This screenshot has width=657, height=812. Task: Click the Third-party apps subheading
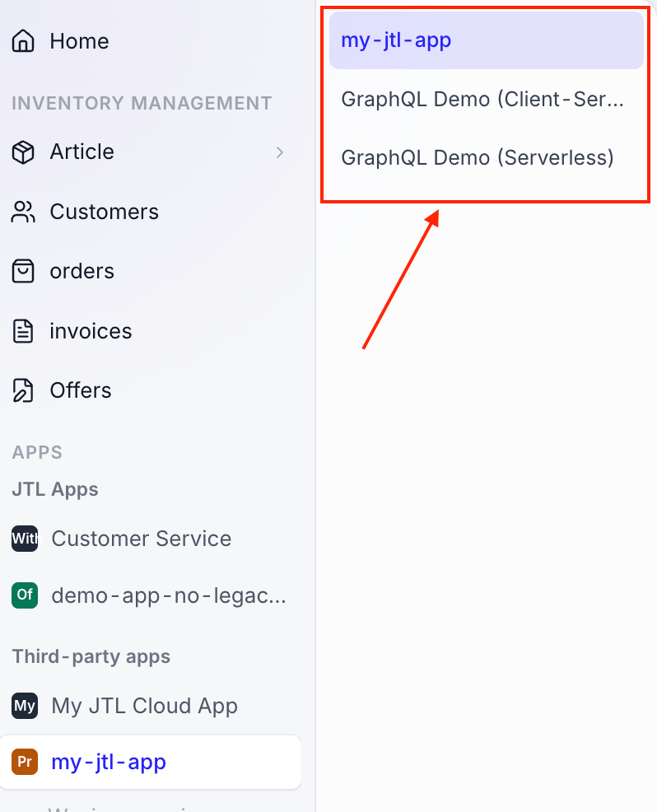91,656
